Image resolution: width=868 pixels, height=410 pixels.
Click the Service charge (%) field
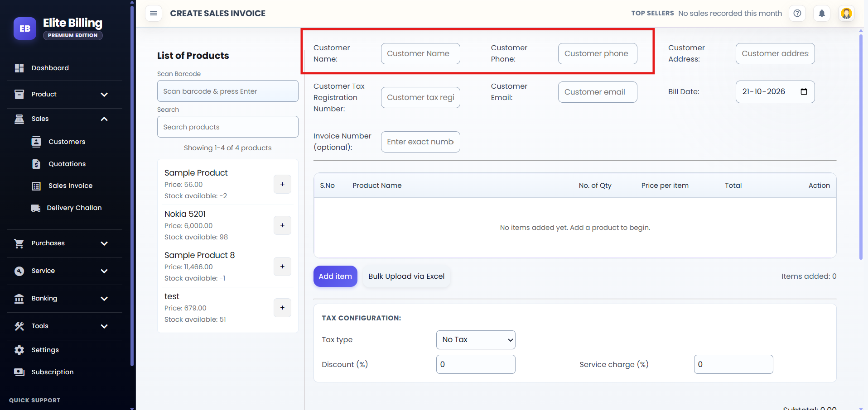(733, 364)
